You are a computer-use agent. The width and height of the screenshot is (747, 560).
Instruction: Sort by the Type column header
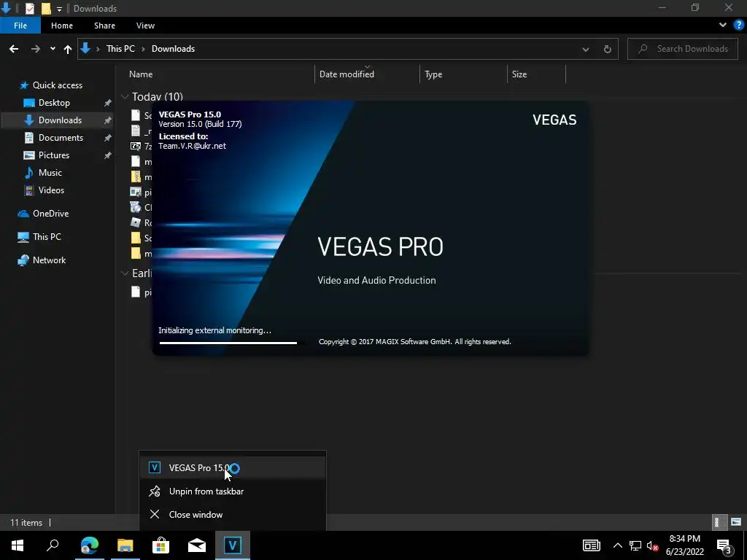coord(433,74)
